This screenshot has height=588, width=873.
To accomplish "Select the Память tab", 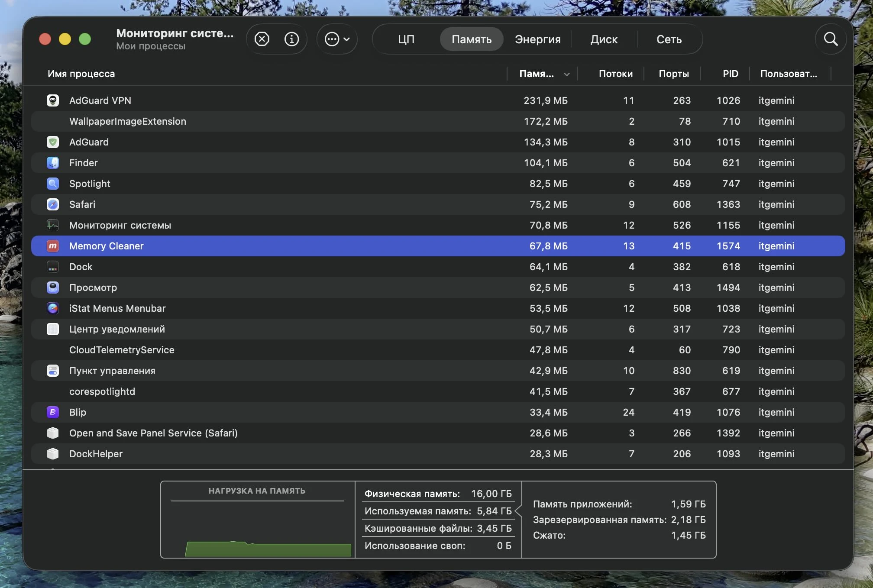I will (x=472, y=39).
